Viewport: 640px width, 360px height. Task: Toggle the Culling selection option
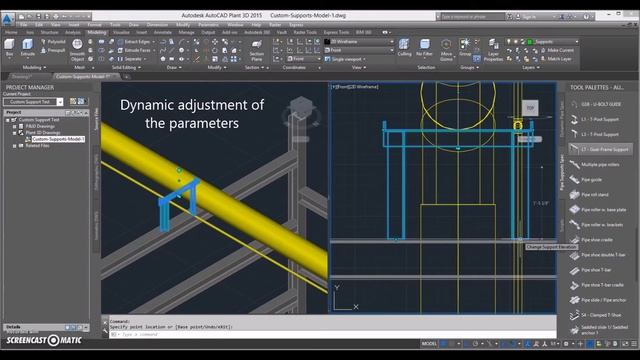[x=404, y=47]
